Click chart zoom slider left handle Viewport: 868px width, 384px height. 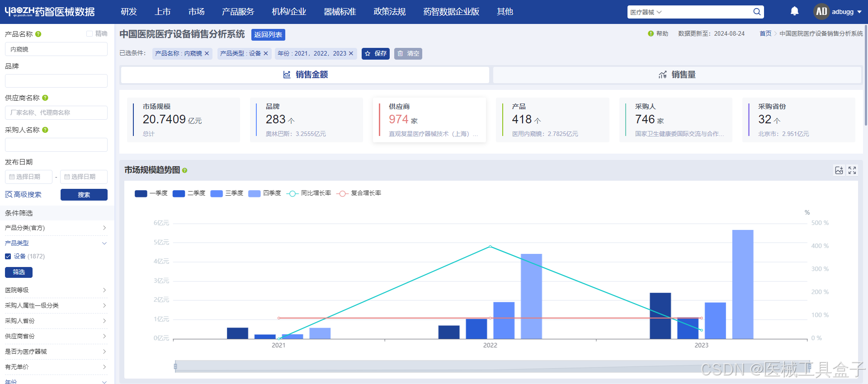click(x=175, y=366)
